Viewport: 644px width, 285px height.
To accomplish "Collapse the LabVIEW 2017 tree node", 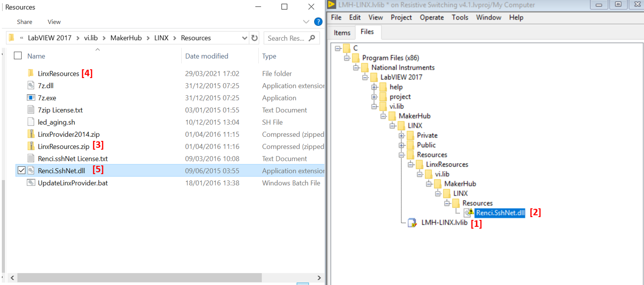I will tap(365, 77).
